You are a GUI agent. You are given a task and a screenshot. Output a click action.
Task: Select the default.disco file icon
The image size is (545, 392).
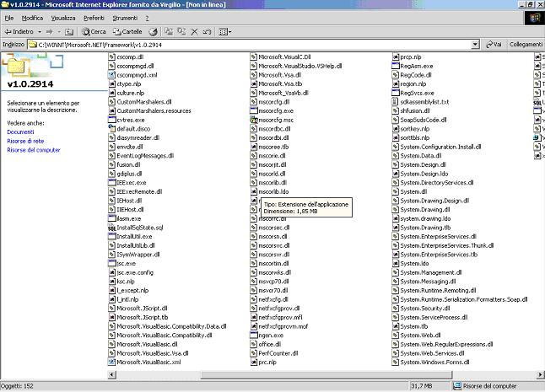(111, 128)
